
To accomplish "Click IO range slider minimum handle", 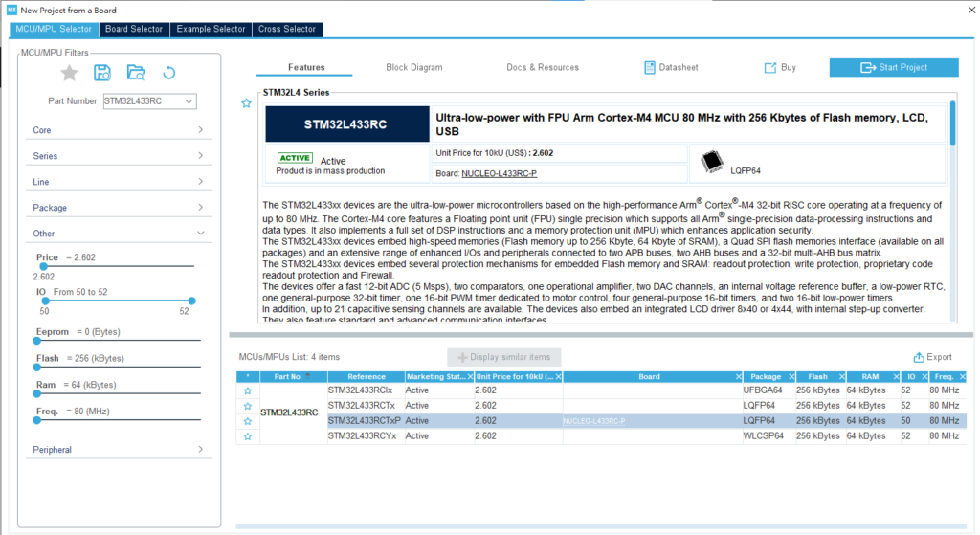I will pyautogui.click(x=45, y=301).
